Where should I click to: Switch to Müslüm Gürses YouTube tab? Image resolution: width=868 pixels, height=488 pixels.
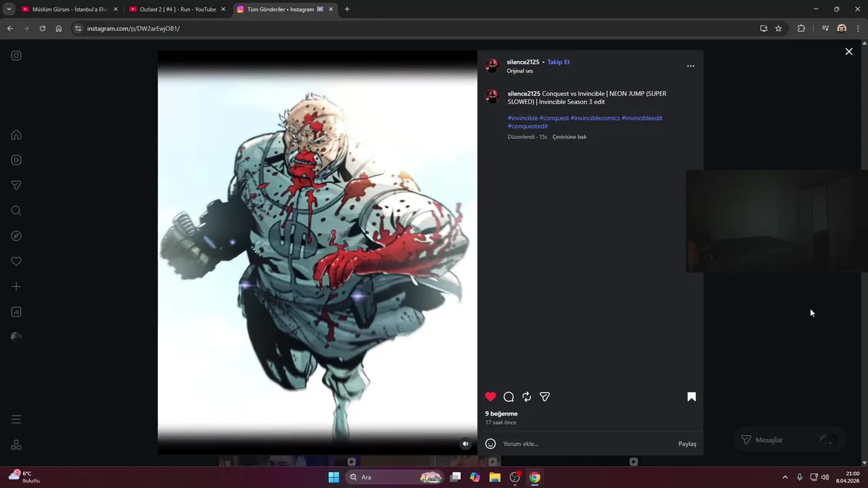(70, 9)
